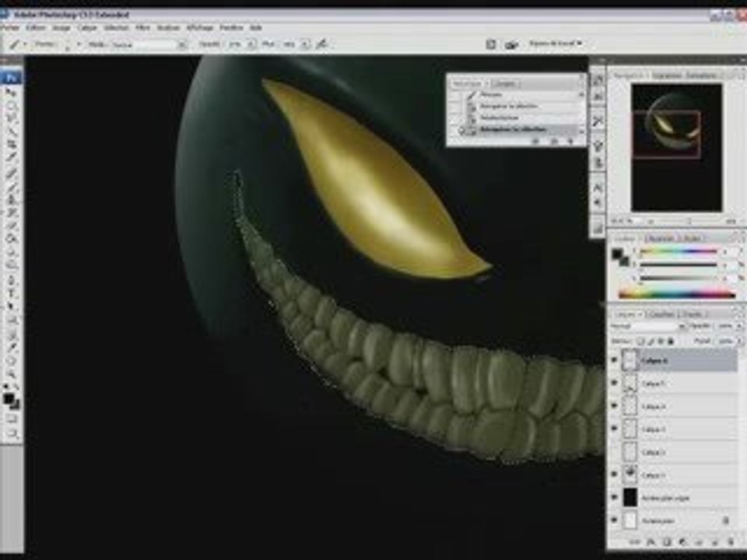Screen dimensions: 747x560
Task: Select the Hand tool in the toolbox
Action: (11, 361)
